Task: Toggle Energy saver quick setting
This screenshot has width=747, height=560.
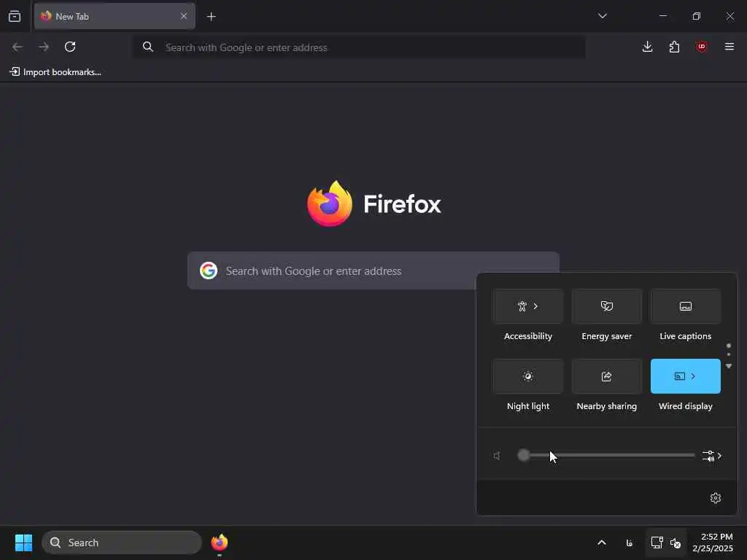Action: click(x=606, y=306)
